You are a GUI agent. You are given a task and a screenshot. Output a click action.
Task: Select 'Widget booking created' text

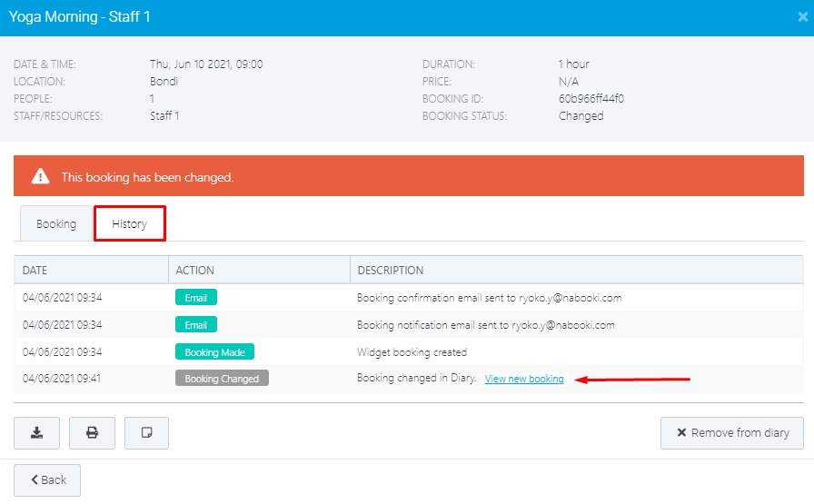coord(412,352)
